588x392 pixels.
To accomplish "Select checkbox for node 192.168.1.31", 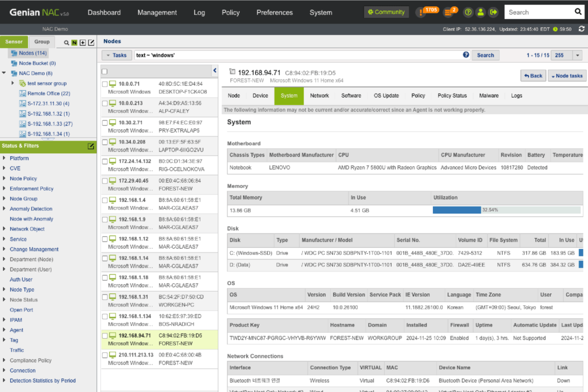I will tap(105, 297).
